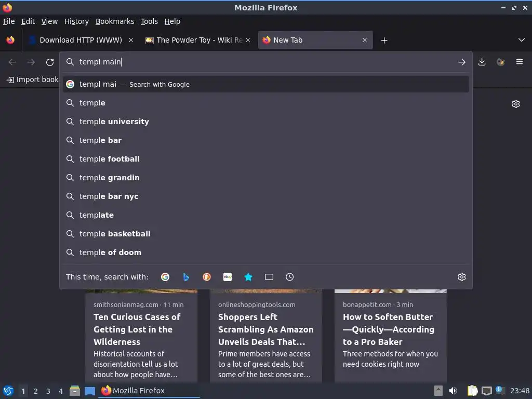
Task: Click Import bookmarks toolbar button
Action: [33, 79]
